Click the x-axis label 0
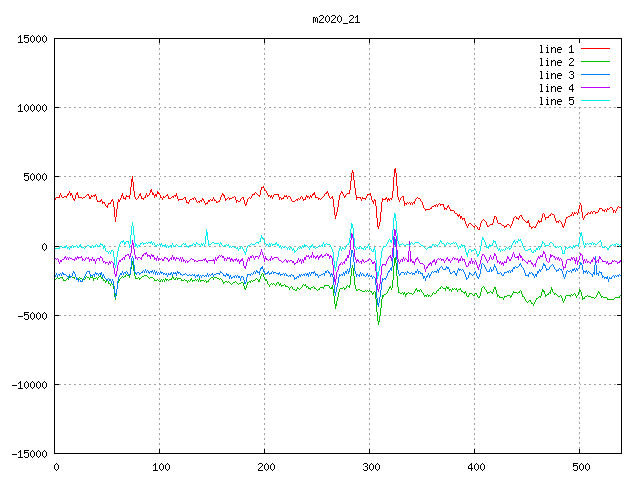 click(56, 467)
